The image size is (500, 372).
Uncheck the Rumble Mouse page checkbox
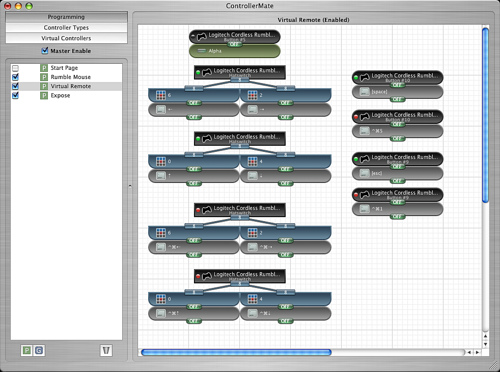15,77
